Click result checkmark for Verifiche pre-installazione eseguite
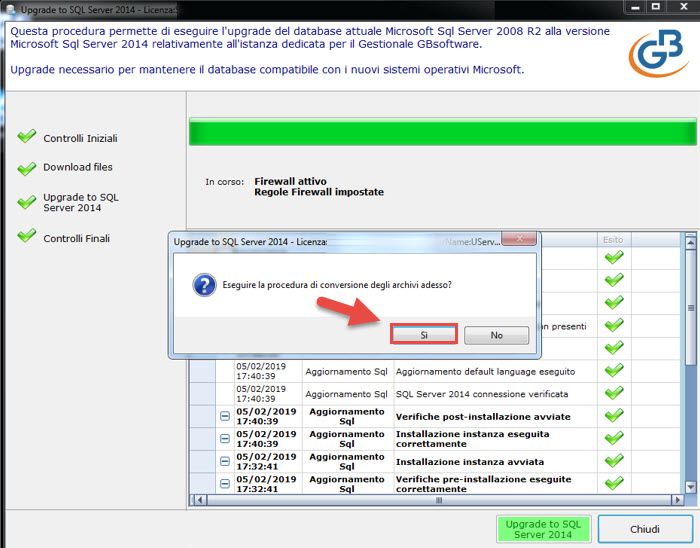Viewport: 700px width, 548px height. (x=614, y=483)
